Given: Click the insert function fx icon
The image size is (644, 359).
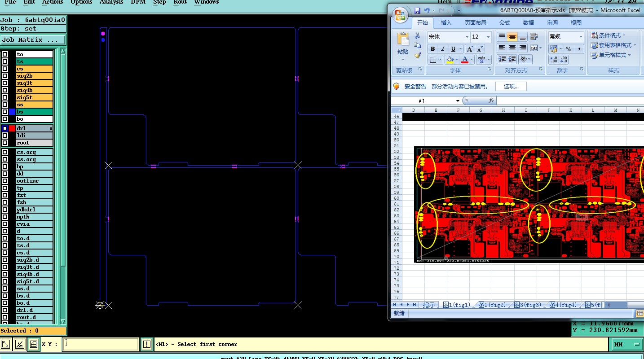Looking at the screenshot, I should coord(491,101).
